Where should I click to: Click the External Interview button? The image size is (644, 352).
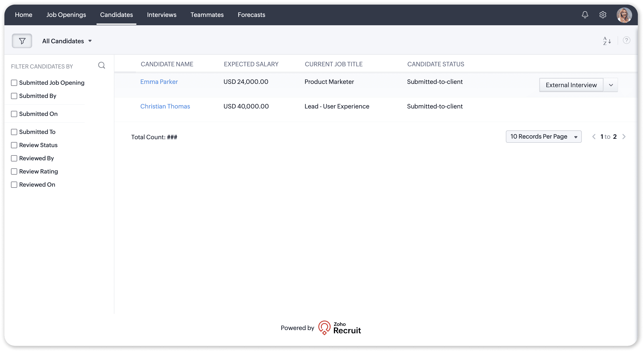tap(571, 85)
